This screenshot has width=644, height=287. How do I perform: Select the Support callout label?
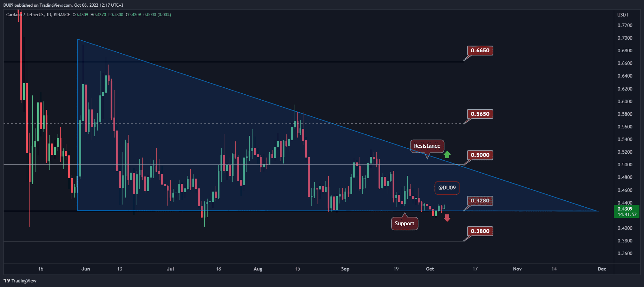click(405, 223)
